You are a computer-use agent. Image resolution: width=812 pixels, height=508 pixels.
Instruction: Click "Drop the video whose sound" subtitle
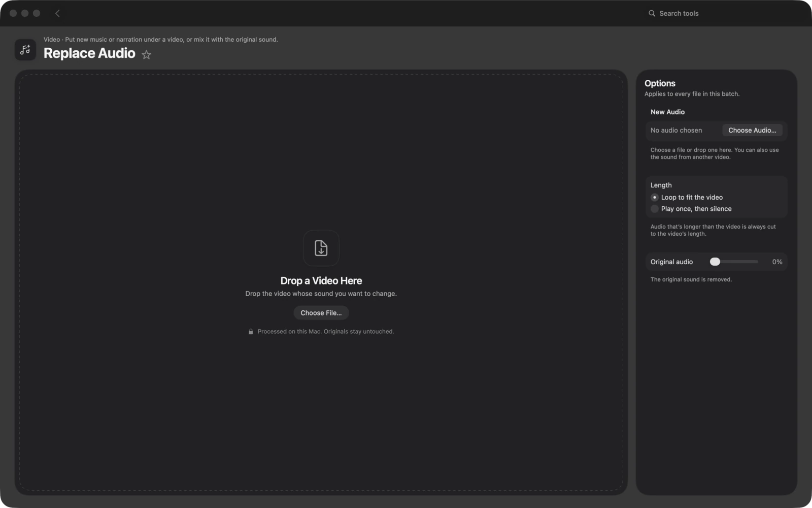pos(321,294)
